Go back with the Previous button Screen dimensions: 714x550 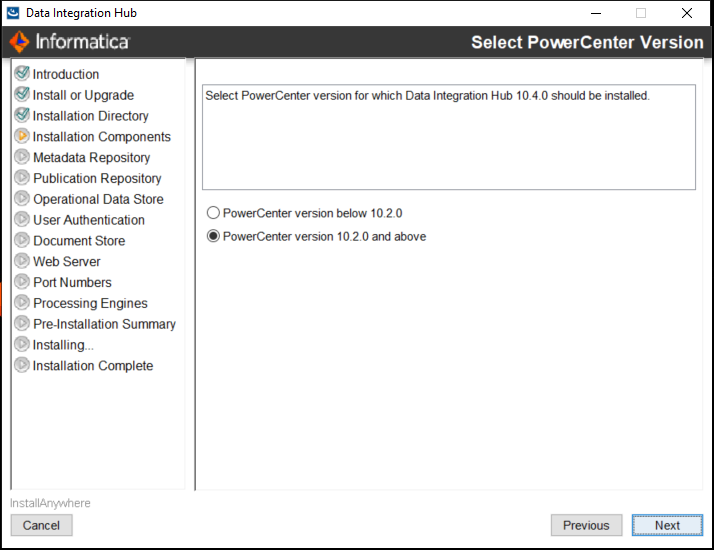coord(586,525)
